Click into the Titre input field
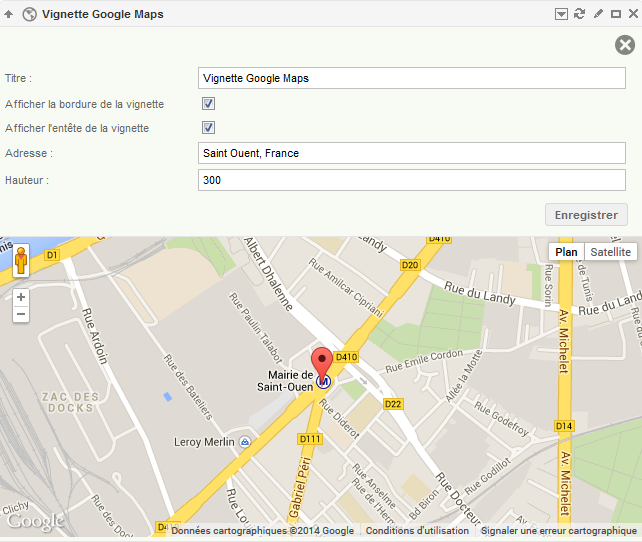 pyautogui.click(x=411, y=78)
